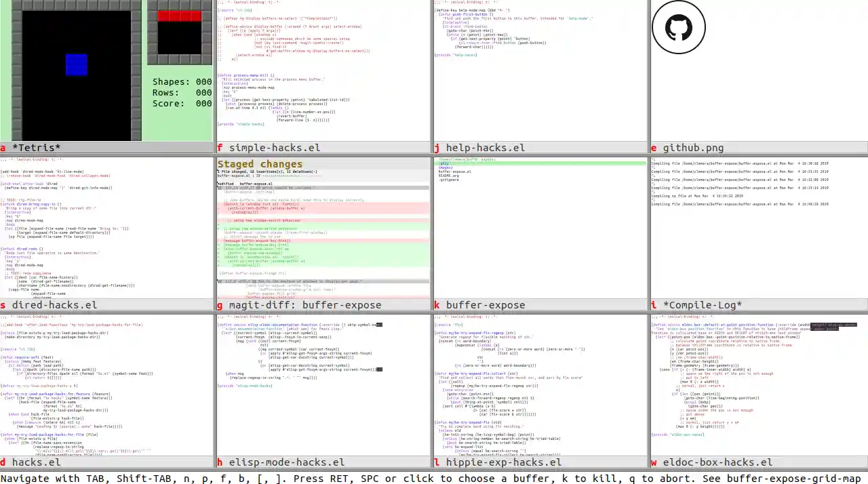Click the "w" badge beside eldoc-box-hacks.el
Viewport: 868px width, 484px height.
click(x=654, y=462)
